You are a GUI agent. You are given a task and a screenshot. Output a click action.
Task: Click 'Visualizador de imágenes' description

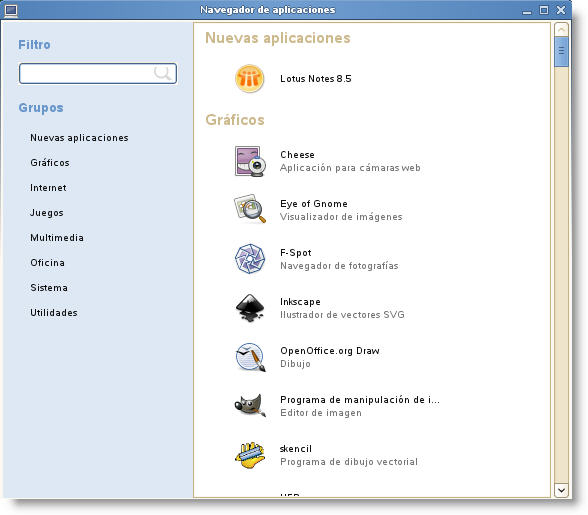(341, 217)
